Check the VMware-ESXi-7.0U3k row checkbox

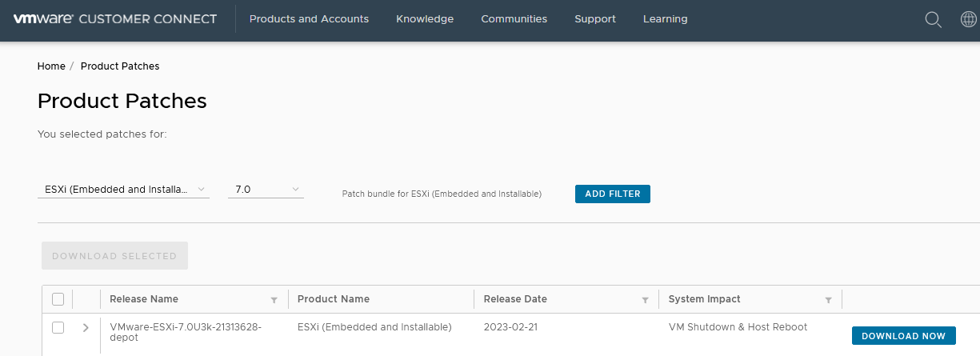pyautogui.click(x=58, y=327)
